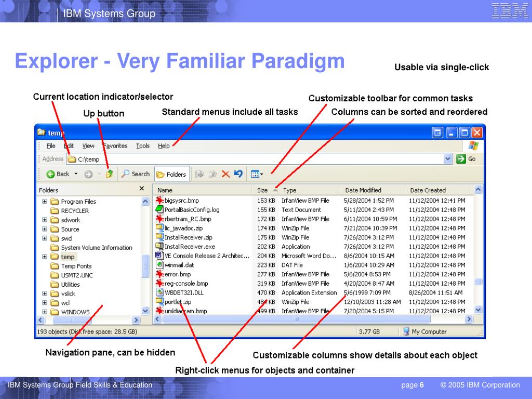The image size is (532, 399).
Task: Select lic_javadoc.zip file icon
Action: [159, 228]
